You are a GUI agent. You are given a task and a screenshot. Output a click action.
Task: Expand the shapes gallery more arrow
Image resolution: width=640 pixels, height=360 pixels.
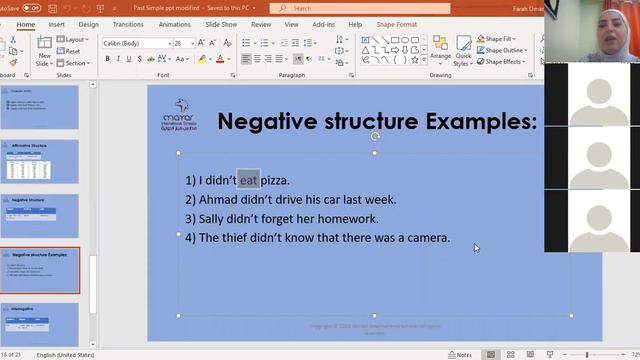click(424, 60)
